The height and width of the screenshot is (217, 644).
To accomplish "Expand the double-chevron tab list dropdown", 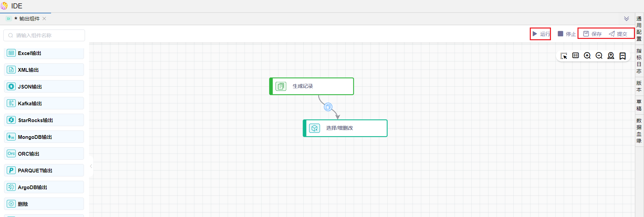I will point(627,19).
